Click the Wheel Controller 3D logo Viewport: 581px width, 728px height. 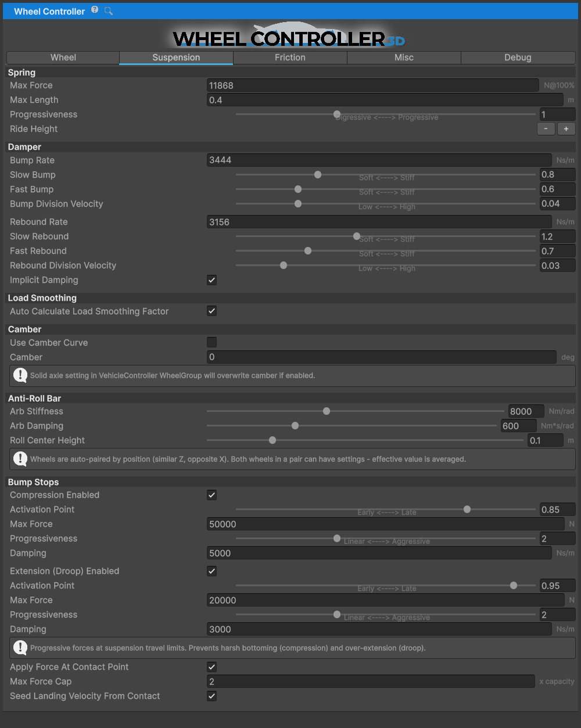tap(289, 36)
